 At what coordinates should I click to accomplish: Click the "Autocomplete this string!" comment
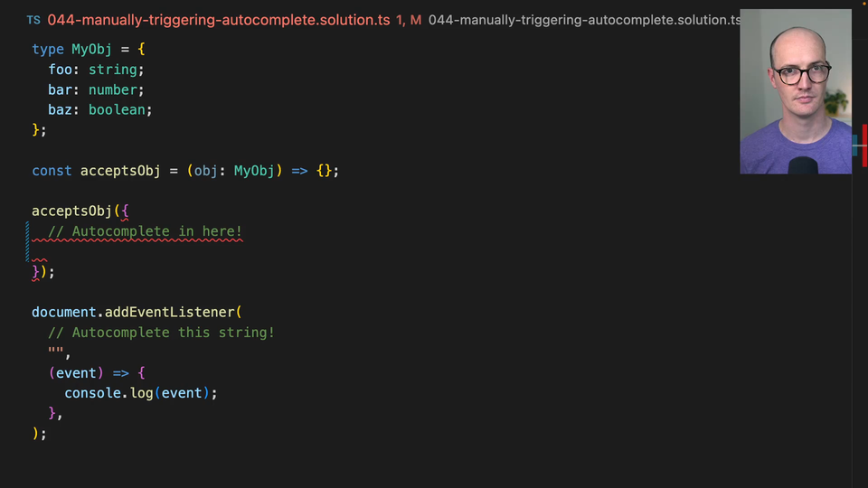(x=161, y=333)
